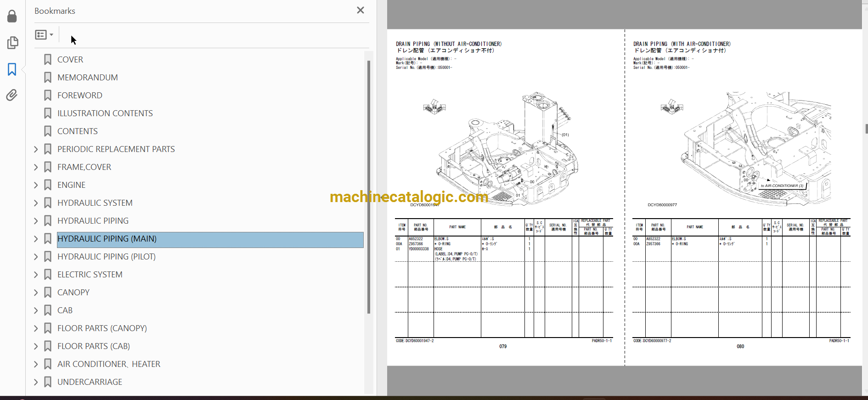The image size is (868, 400).
Task: Click bookmark icon beside PERIODIC REPLACEMENT PARTS
Action: 48,149
